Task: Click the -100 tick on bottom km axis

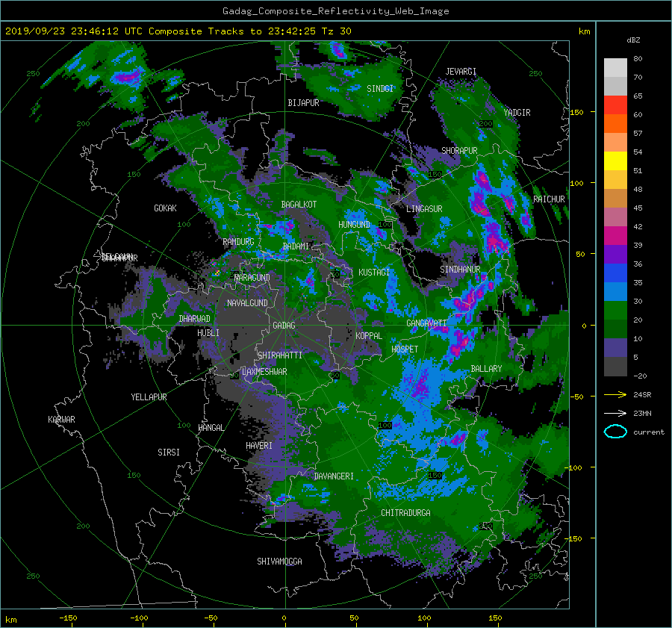Action: (x=139, y=618)
